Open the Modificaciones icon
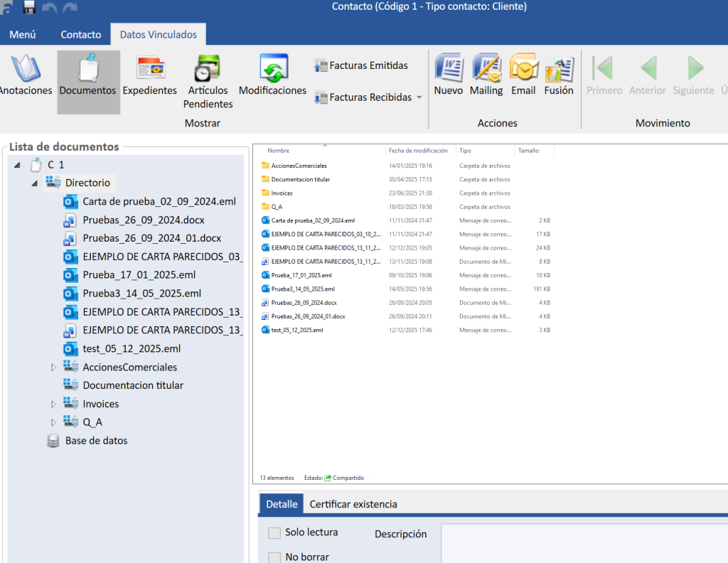 pos(272,70)
